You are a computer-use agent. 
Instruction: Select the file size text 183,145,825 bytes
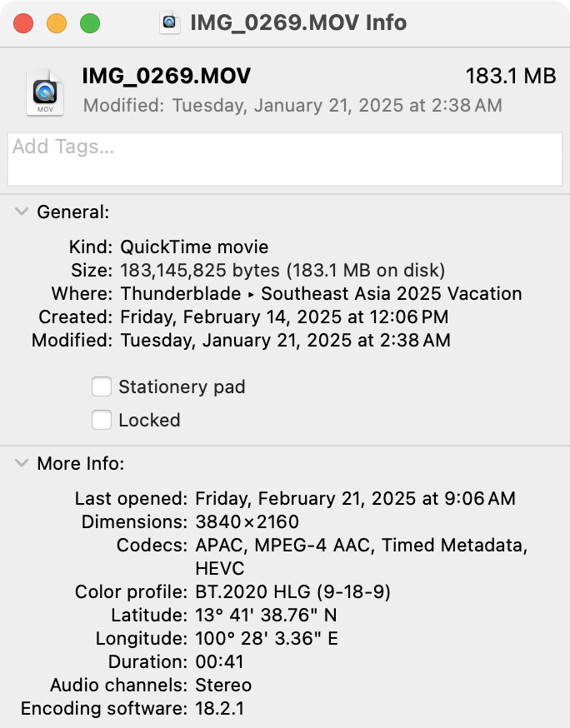pyautogui.click(x=200, y=270)
